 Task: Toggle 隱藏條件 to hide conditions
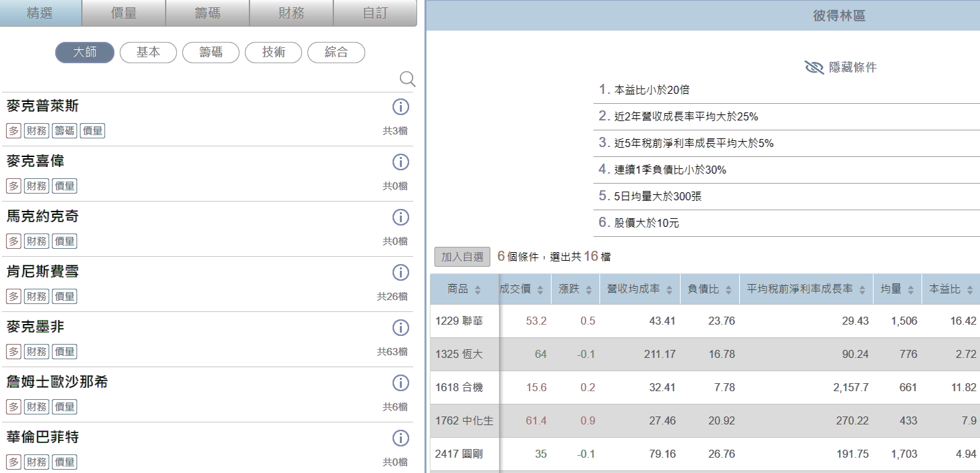(x=840, y=67)
